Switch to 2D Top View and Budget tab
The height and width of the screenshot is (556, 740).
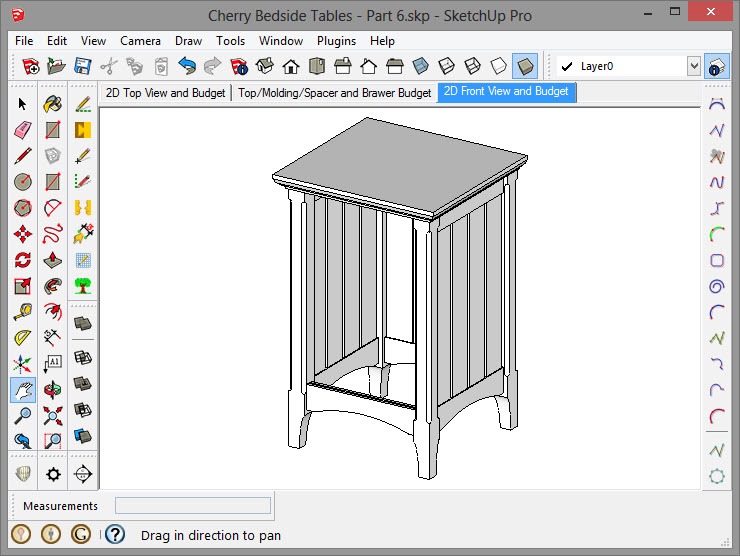167,93
